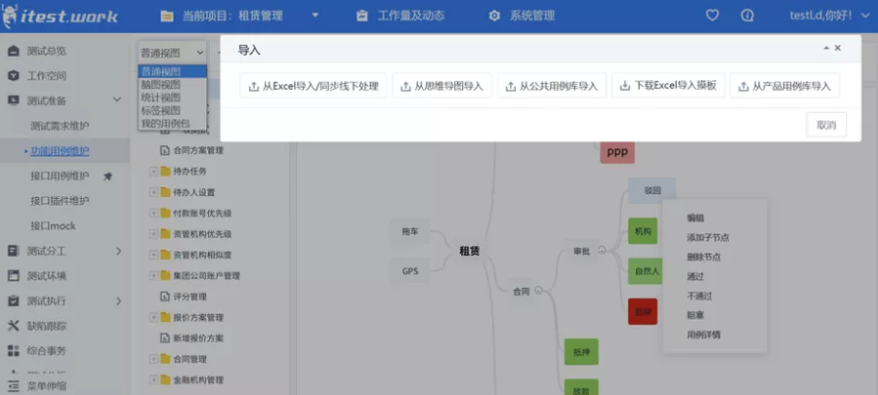The image size is (878, 395).
Task: Click the 系统管理 gear icon
Action: point(494,16)
